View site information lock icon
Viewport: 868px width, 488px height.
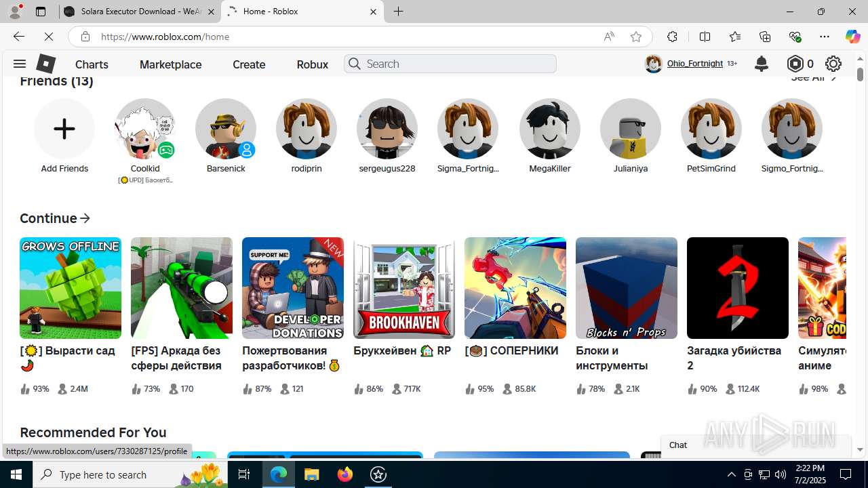click(x=85, y=37)
